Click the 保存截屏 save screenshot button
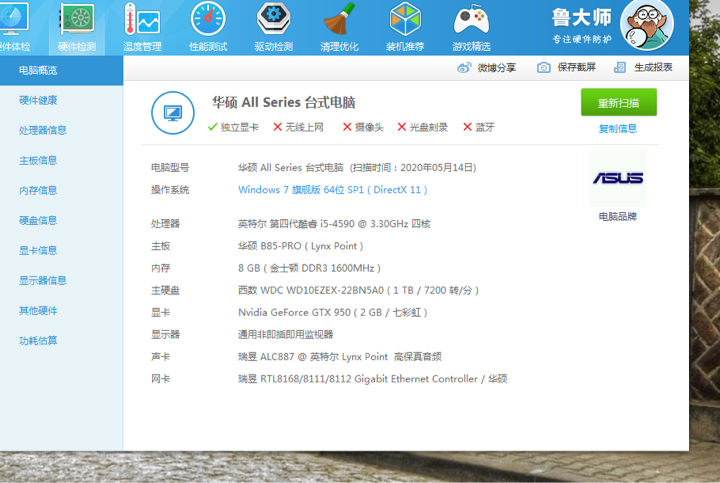Screen dimensions: 720x483 coord(566,67)
